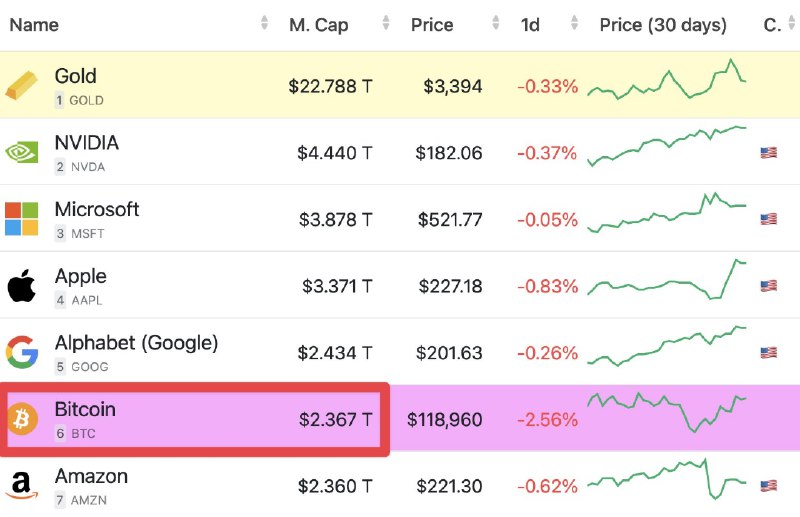View Apple 30-day price sparkline
Screen dimensions: 800x517
point(667,280)
